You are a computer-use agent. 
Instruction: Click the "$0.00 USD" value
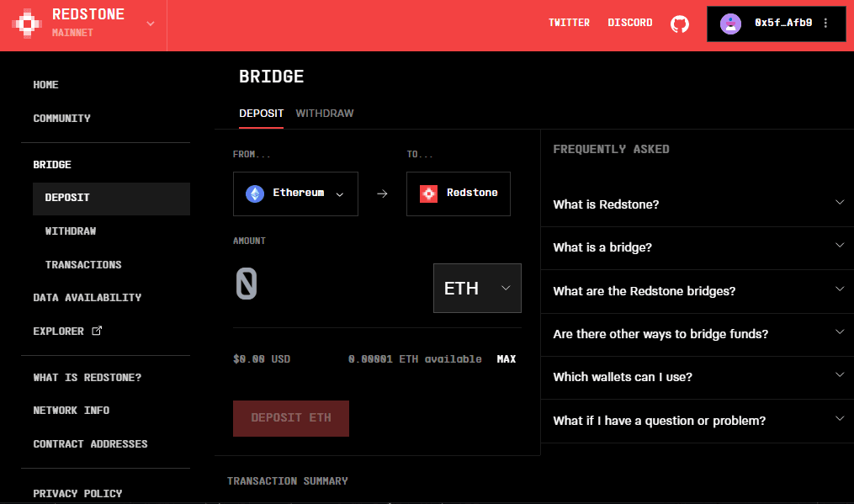point(262,359)
